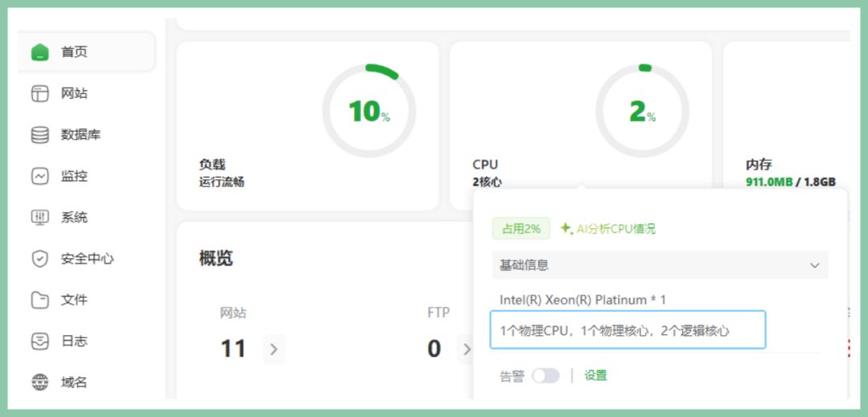868x417 pixels.
Task: Click the domain name globe icon
Action: (40, 382)
